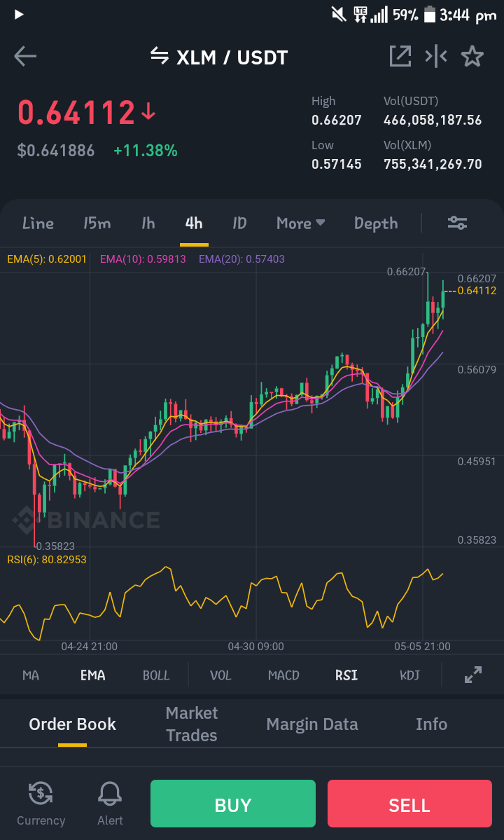Open the Market Trades tab
This screenshot has width=504, height=840.
tap(192, 724)
